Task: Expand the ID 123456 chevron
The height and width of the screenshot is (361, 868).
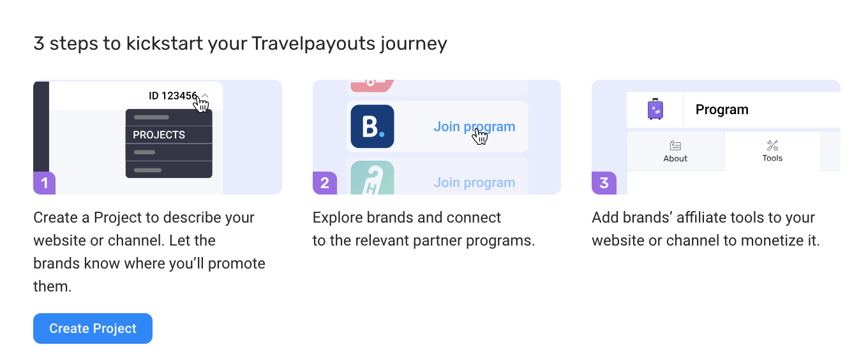Action: tap(204, 96)
